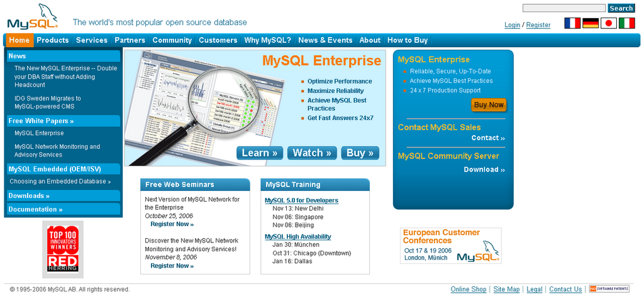Click the MySQL dolphin logo
Image resolution: width=644 pixels, height=299 pixels.
33,16
